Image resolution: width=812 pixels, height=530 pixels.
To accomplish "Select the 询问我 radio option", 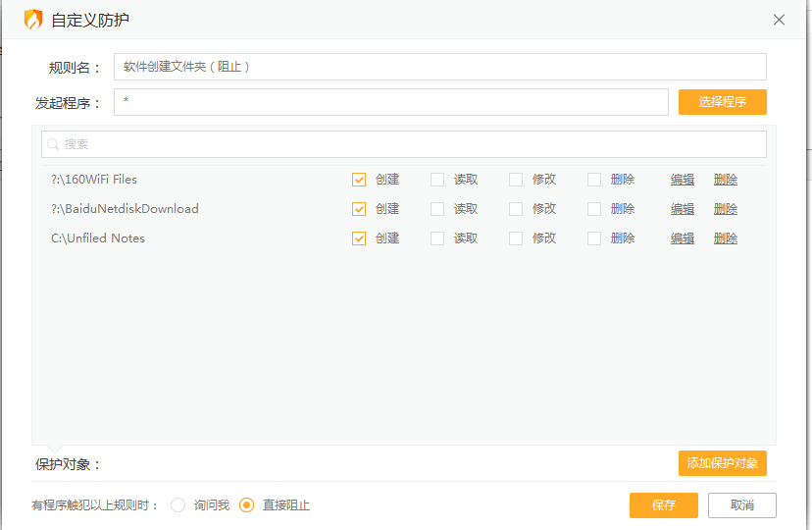I will tap(178, 505).
